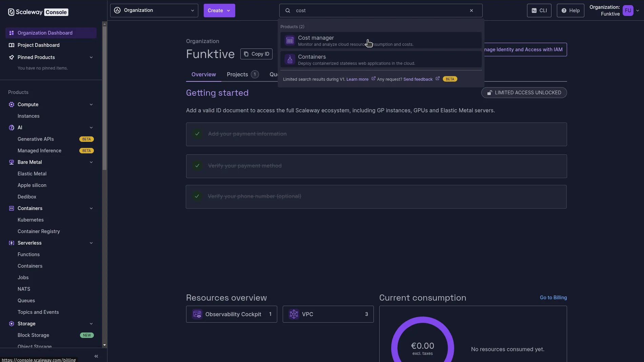The width and height of the screenshot is (644, 362).
Task: Open Managed Inference in sidebar
Action: 39,151
